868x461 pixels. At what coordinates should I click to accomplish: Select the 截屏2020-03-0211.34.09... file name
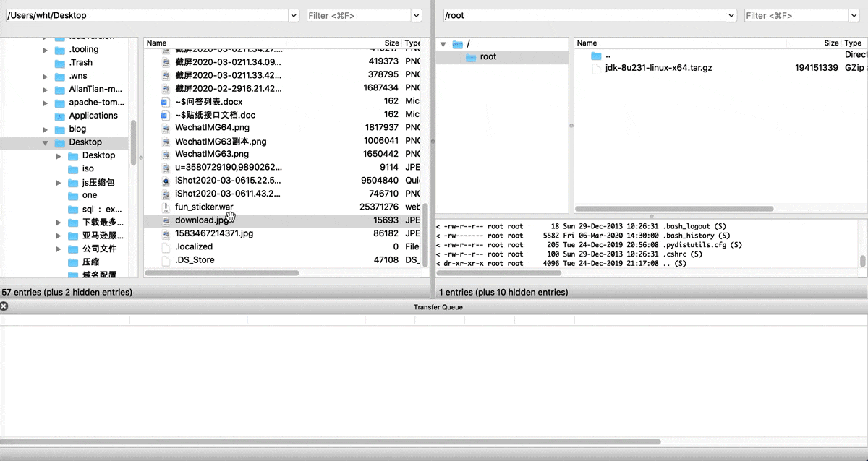pyautogui.click(x=228, y=62)
